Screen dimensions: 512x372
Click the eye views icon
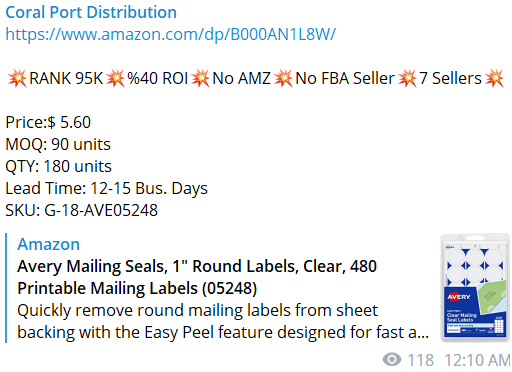pos(392,360)
